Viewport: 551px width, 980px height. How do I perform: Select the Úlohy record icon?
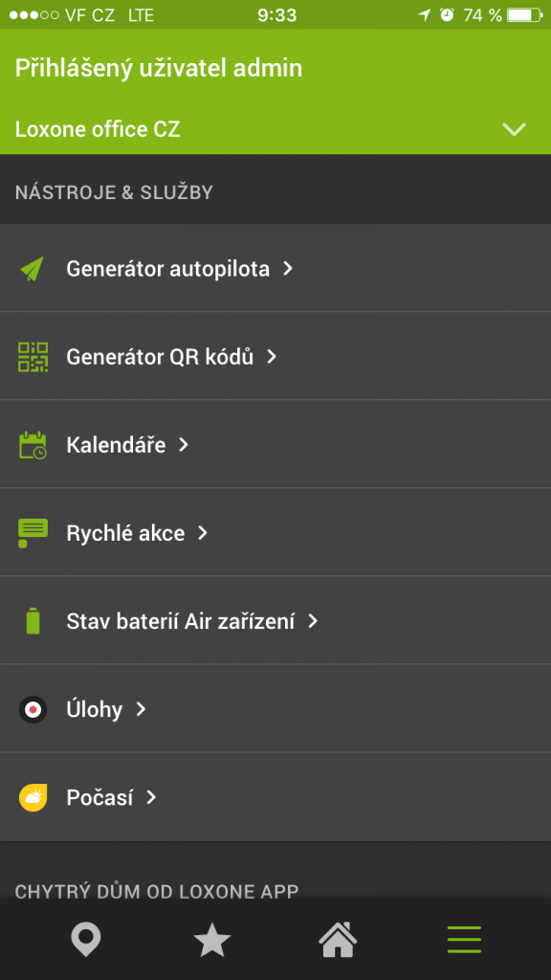coord(32,709)
